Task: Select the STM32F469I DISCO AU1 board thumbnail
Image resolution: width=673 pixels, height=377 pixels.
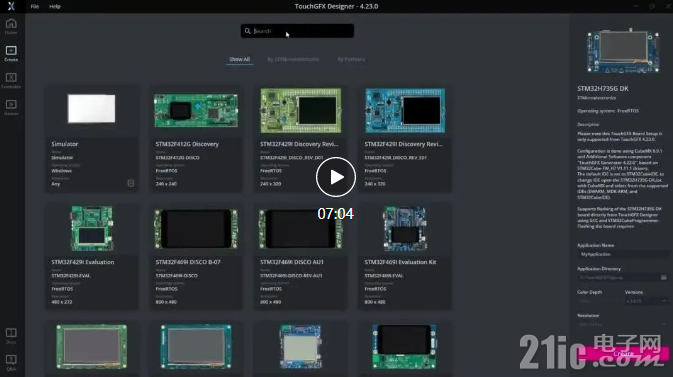Action: pos(300,229)
